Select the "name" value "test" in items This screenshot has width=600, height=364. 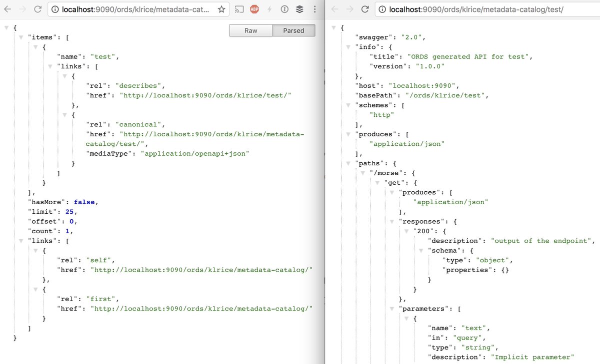point(104,57)
